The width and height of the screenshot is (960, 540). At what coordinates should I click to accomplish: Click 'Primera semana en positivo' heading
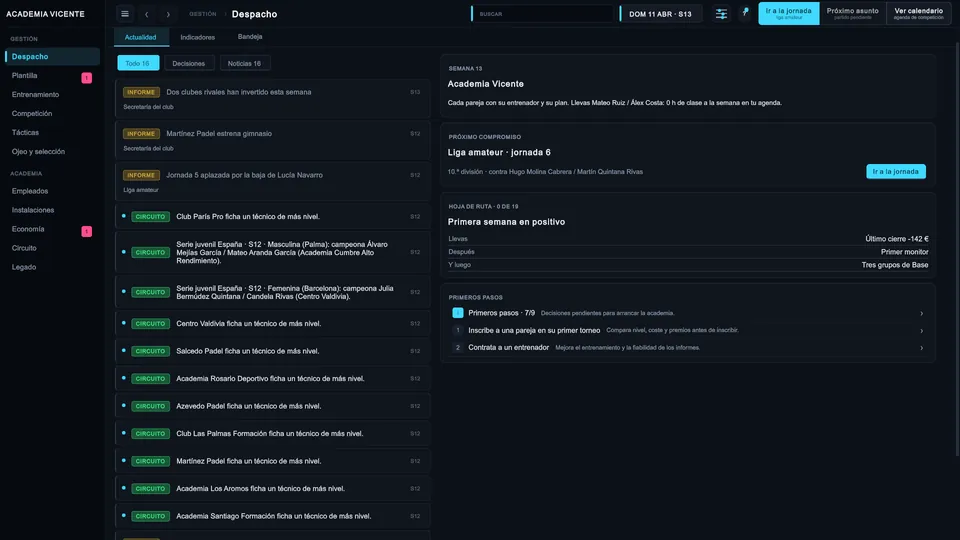coord(506,222)
